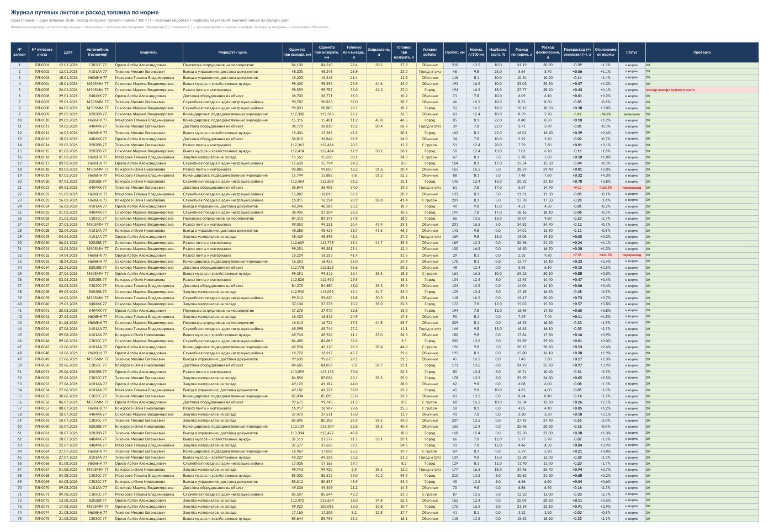This screenshot has width=769, height=532.
Task: Click the driver cell in row ПЛ-0063
Action: 149,445
